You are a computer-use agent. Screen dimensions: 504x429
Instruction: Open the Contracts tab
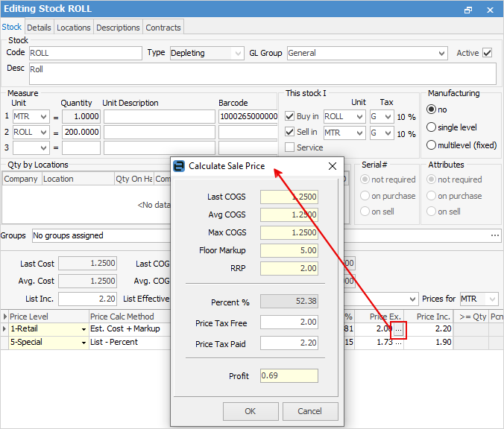(163, 28)
